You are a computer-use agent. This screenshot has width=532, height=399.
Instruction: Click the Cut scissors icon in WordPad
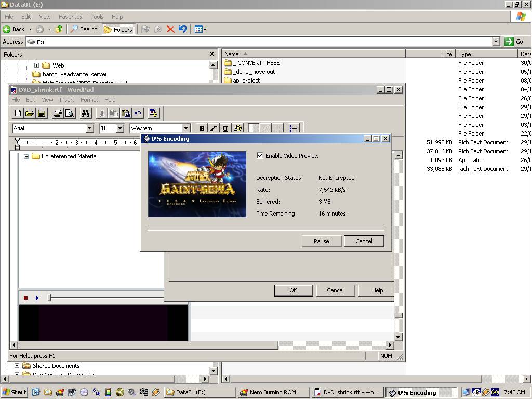click(x=101, y=113)
